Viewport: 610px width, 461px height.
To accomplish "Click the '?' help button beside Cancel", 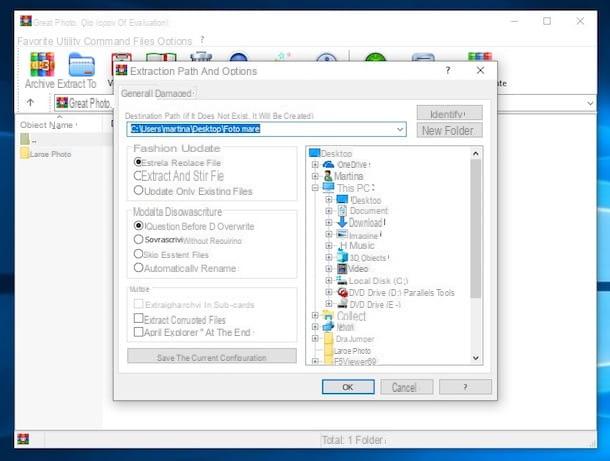I will click(x=465, y=387).
